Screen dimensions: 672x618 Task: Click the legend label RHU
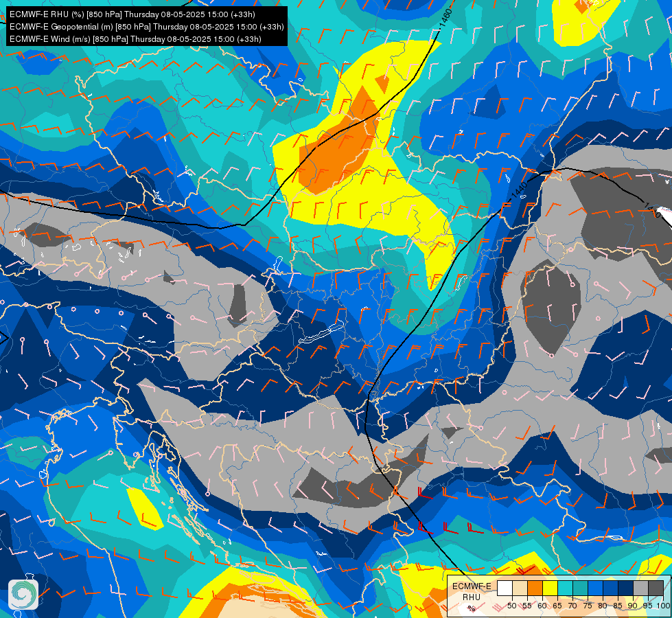point(472,597)
